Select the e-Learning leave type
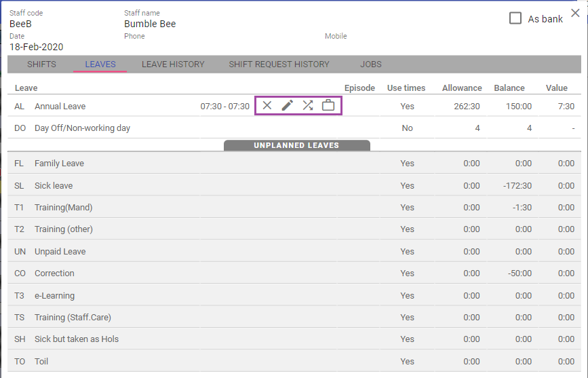The image size is (588, 378). click(54, 296)
